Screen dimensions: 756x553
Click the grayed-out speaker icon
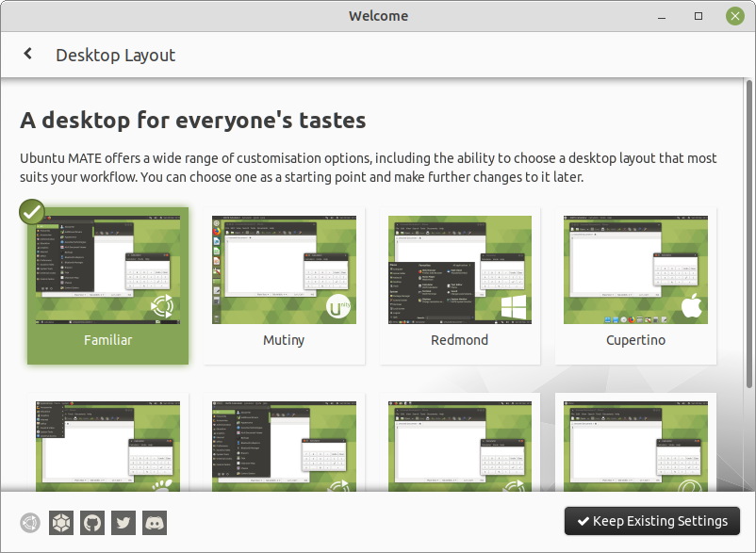(x=28, y=522)
